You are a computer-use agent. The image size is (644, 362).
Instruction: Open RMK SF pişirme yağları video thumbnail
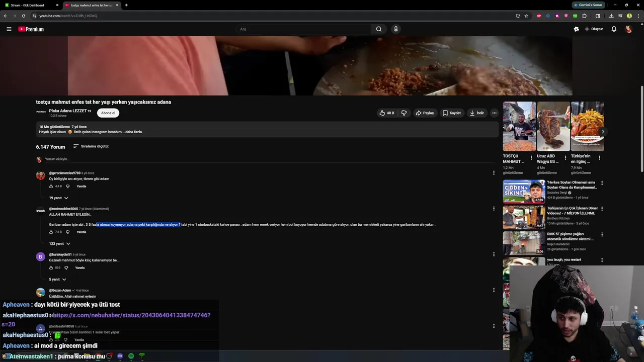click(x=524, y=243)
